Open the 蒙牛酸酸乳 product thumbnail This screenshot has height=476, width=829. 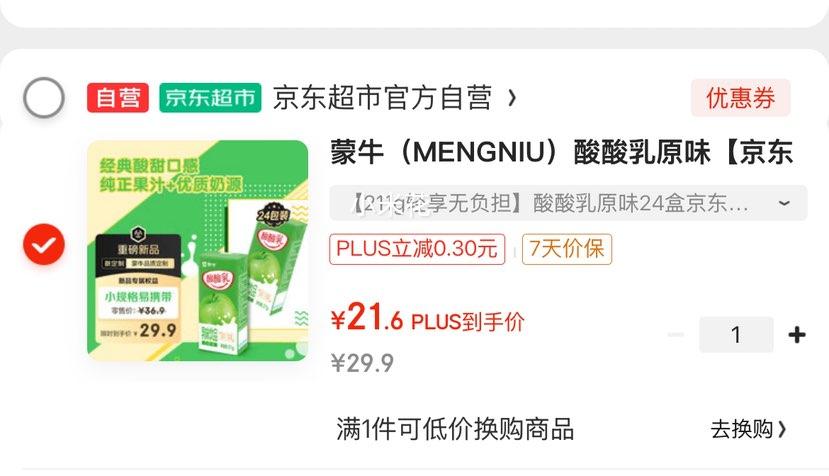[197, 251]
